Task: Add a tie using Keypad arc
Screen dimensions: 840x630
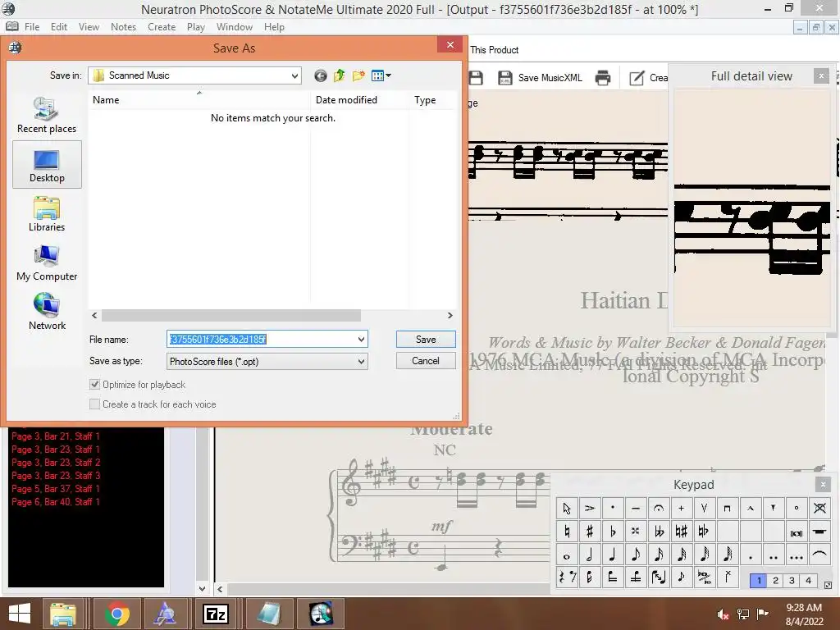Action: point(819,555)
